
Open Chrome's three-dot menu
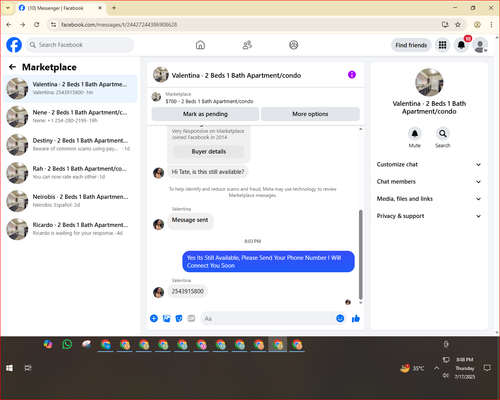491,24
